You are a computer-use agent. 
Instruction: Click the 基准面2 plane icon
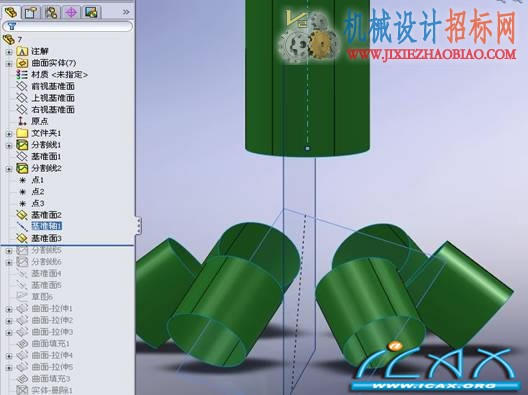pos(22,215)
